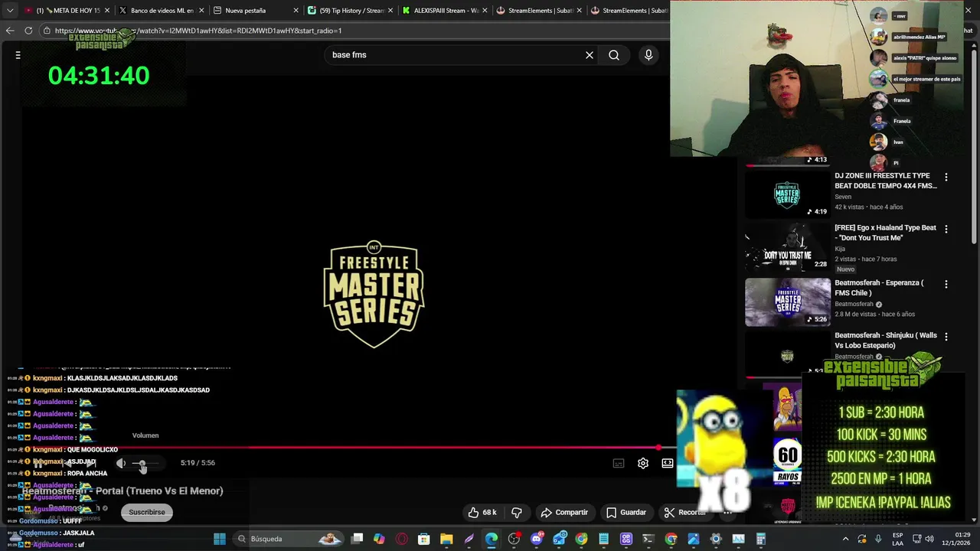This screenshot has width=980, height=551.
Task: Click the browser address bar URL
Action: [199, 31]
